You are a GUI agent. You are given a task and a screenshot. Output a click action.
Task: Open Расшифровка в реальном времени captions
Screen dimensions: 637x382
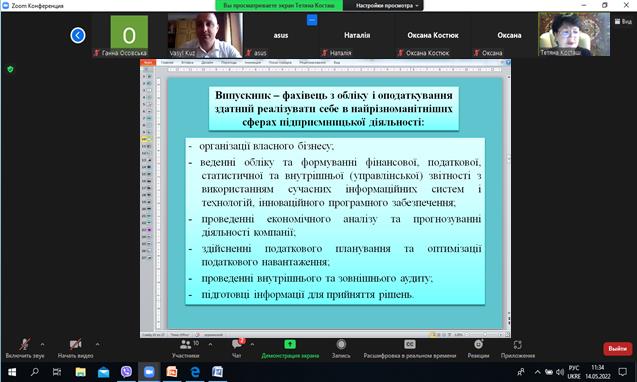click(x=410, y=348)
